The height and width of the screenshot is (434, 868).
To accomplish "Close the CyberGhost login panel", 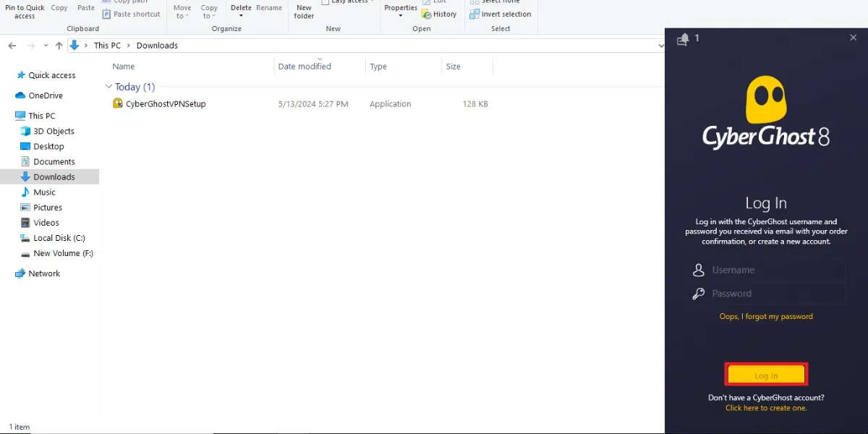I will click(x=853, y=38).
